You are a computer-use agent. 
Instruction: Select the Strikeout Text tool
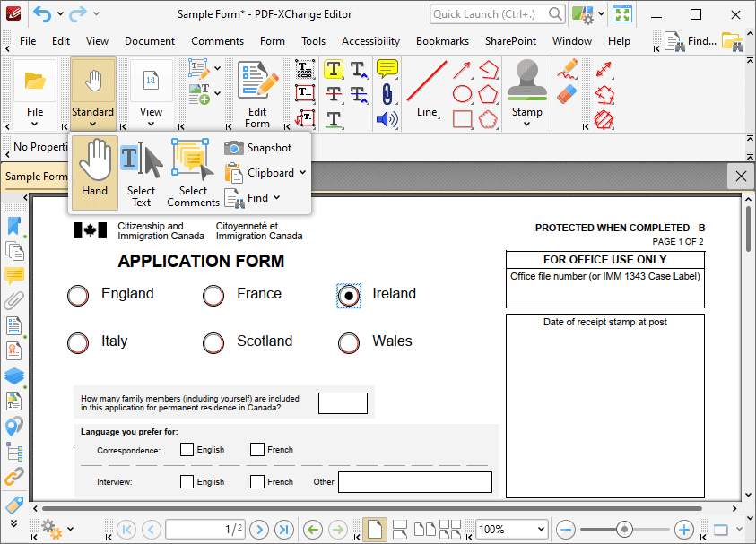334,94
